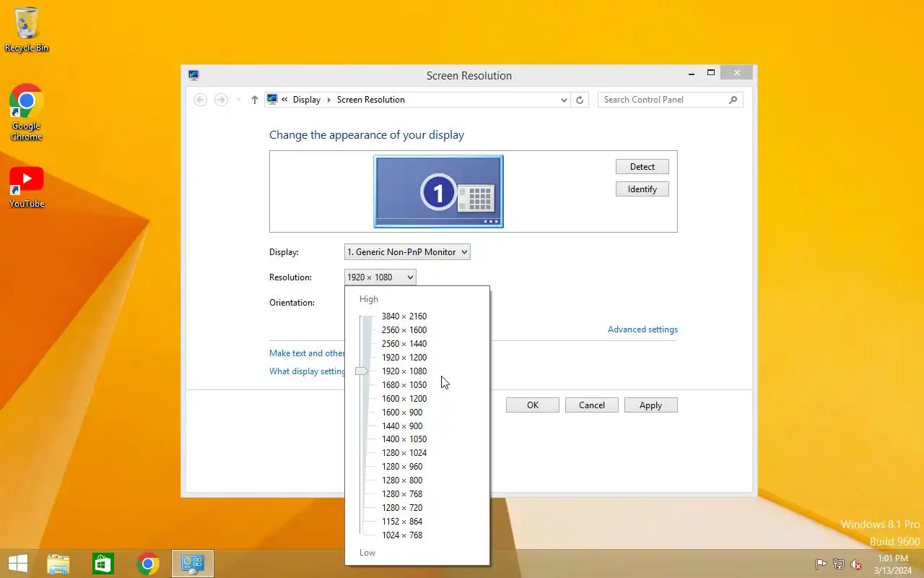Select the Control Panel taskbar button
This screenshot has height=578, width=924.
pos(193,564)
